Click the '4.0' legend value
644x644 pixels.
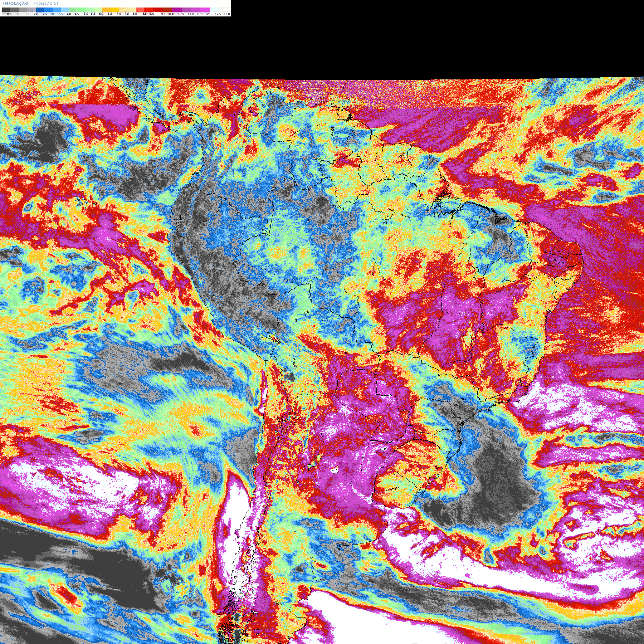click(69, 14)
